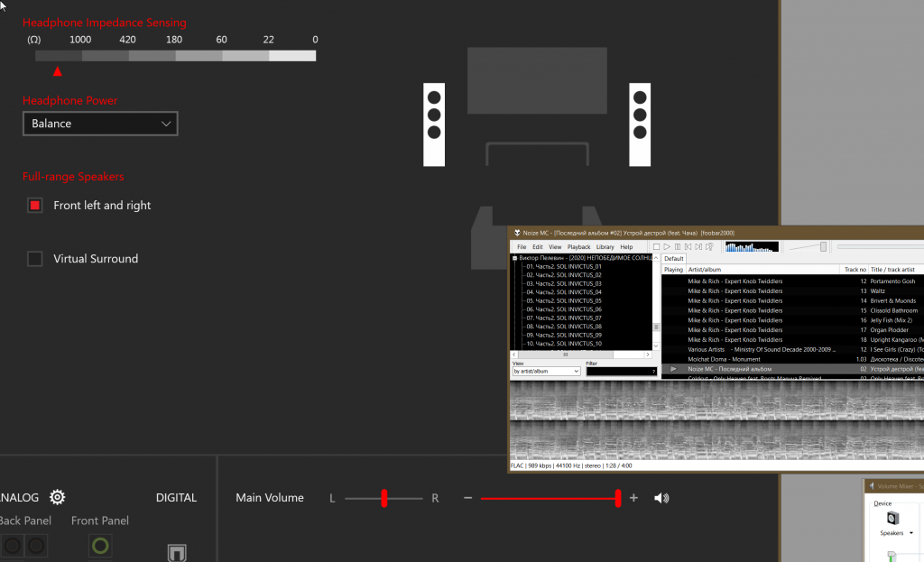Click the left front speaker illustration
Image resolution: width=924 pixels, height=562 pixels.
pyautogui.click(x=434, y=124)
